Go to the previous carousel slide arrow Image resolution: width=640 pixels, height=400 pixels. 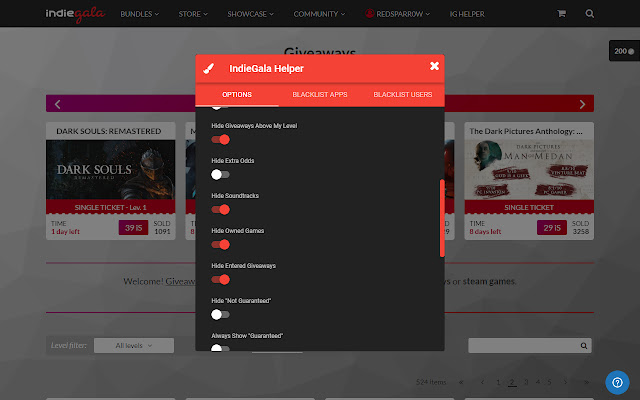point(58,104)
